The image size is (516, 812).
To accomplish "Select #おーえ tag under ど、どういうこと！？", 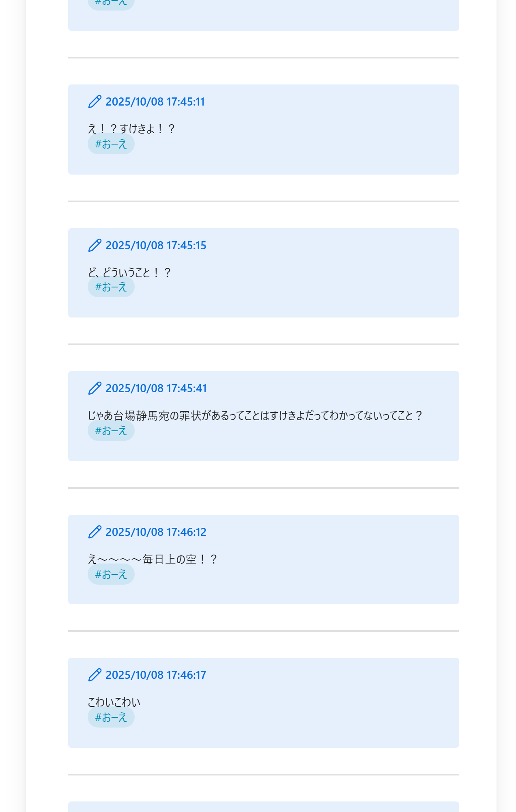I will [x=111, y=287].
